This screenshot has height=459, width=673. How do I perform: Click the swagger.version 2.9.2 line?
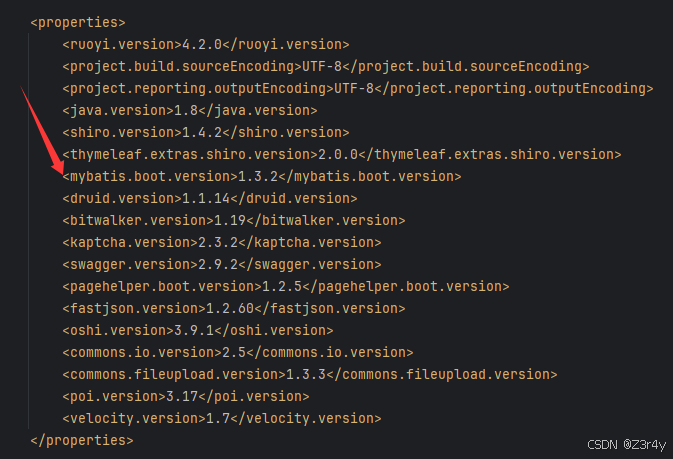pos(222,264)
